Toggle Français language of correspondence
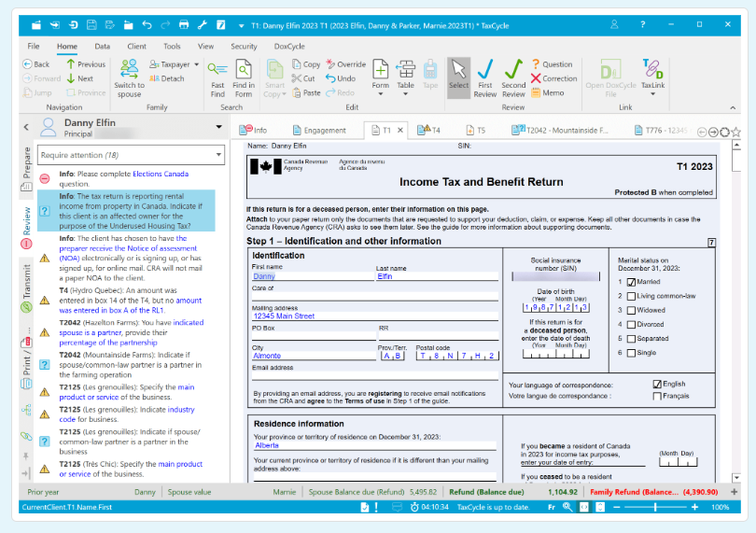The height and width of the screenshot is (533, 756). point(657,396)
